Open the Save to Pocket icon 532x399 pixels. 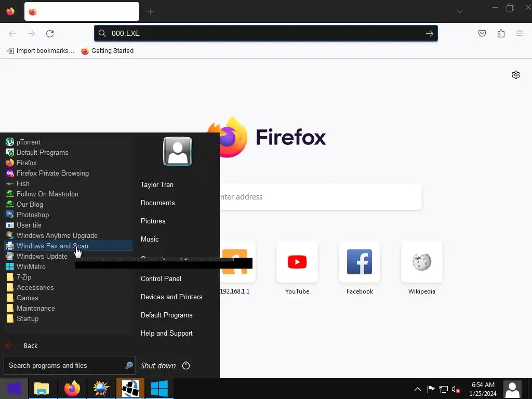tap(482, 33)
